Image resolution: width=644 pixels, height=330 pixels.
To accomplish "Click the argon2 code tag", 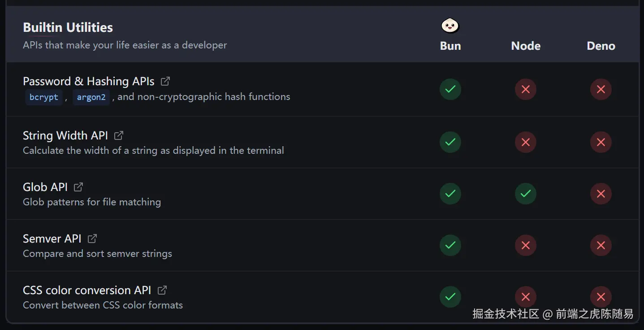I will point(91,97).
